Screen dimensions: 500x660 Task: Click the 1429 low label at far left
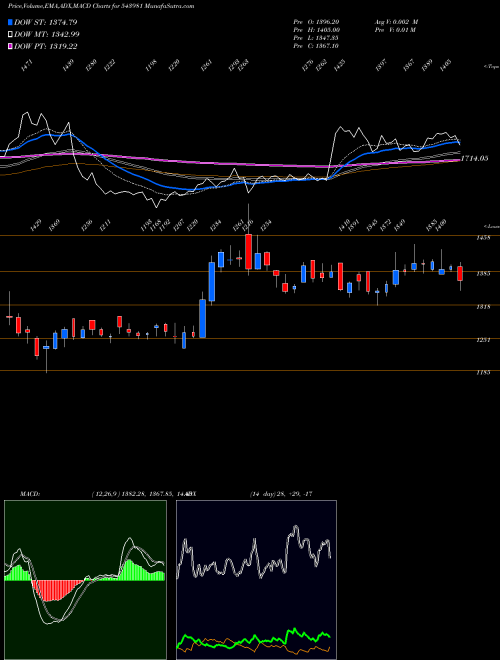(x=35, y=225)
